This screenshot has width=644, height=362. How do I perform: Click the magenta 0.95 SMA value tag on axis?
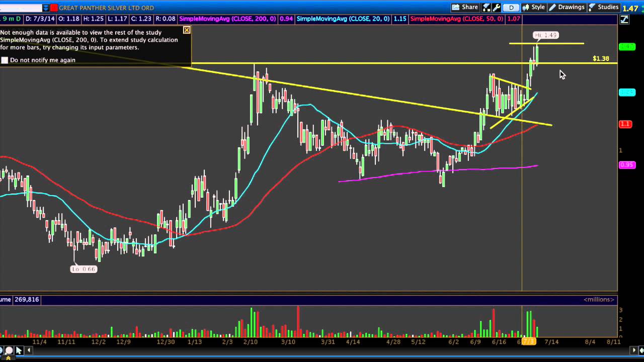click(x=627, y=164)
